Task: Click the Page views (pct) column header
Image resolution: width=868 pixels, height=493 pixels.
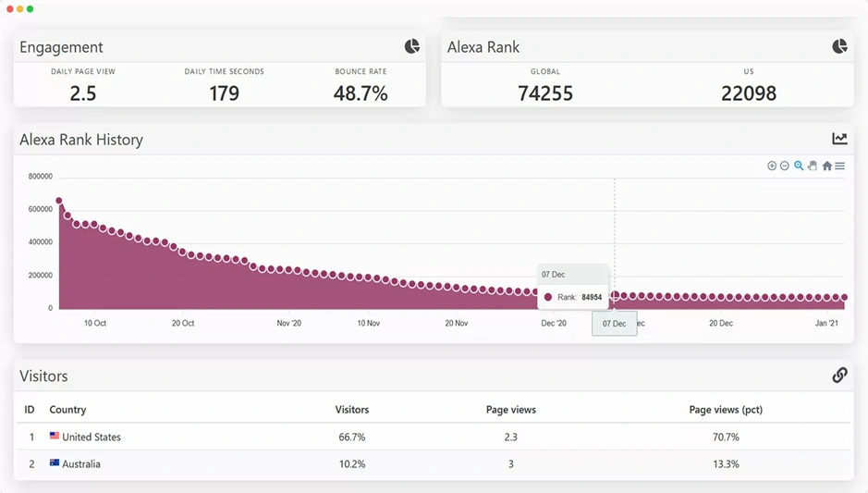Action: pos(726,410)
